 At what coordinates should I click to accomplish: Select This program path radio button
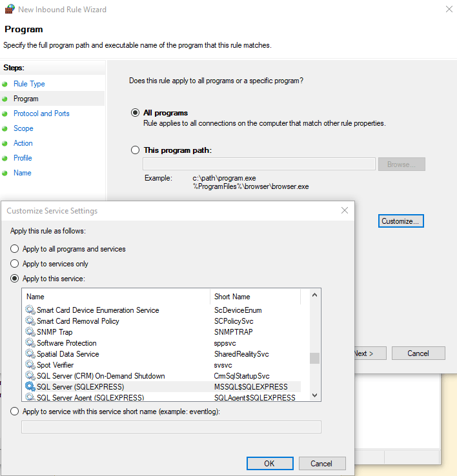[x=135, y=150]
